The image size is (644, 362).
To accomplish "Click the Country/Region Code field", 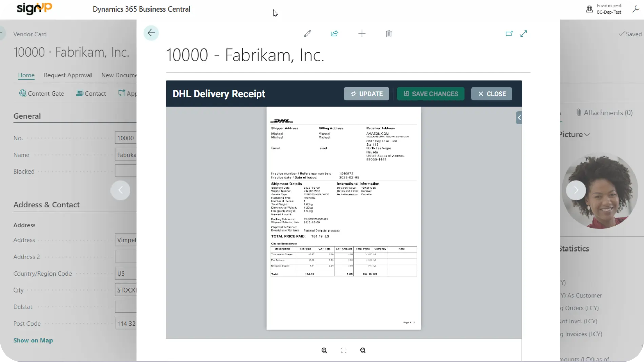I will (x=126, y=273).
